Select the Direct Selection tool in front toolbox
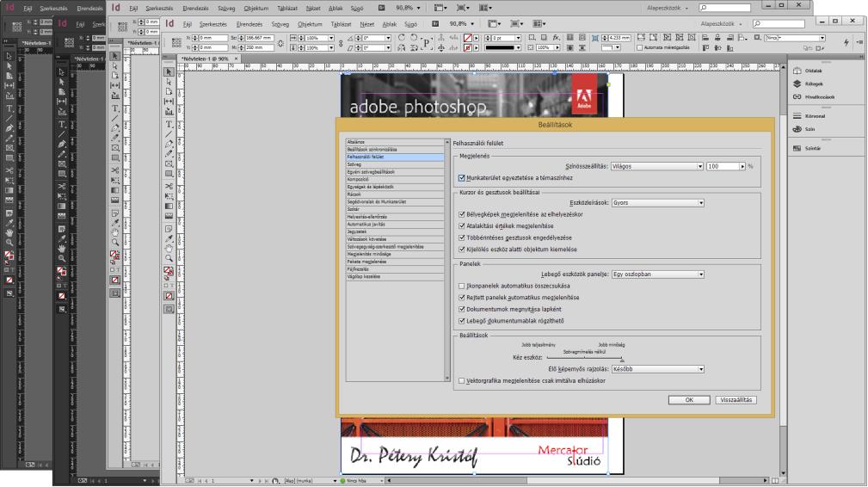Image resolution: width=868 pixels, height=487 pixels. tap(169, 82)
